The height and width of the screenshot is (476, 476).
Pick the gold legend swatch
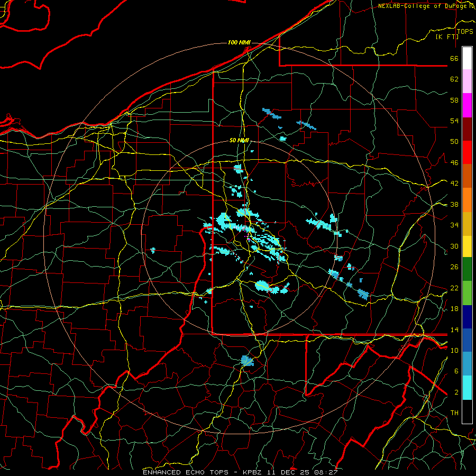click(x=467, y=224)
